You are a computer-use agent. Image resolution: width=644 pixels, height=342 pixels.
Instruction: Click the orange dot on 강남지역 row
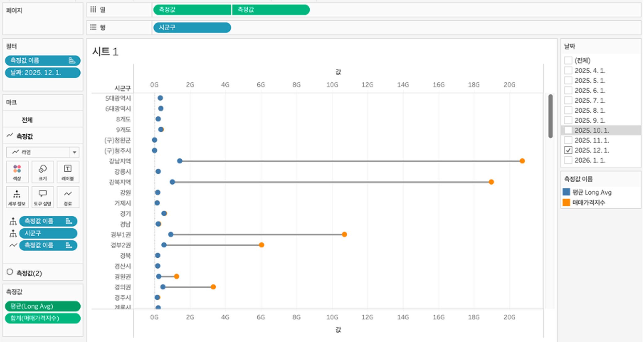(522, 161)
